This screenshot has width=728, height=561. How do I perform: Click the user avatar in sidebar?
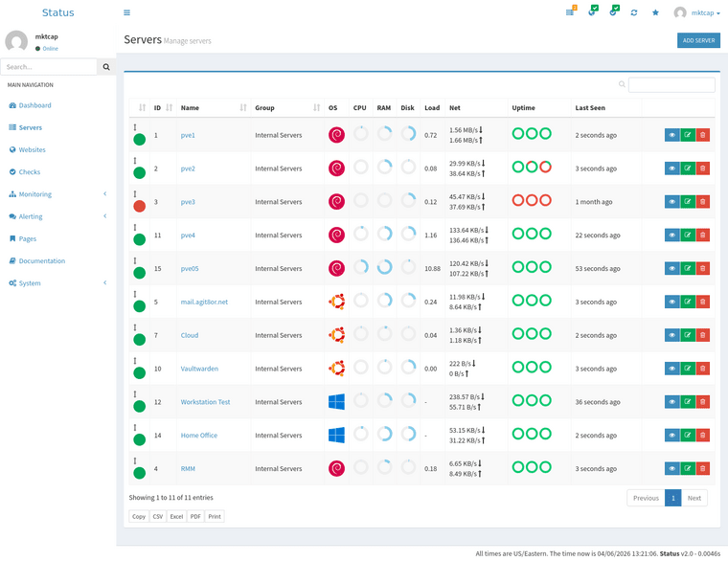pos(16,41)
